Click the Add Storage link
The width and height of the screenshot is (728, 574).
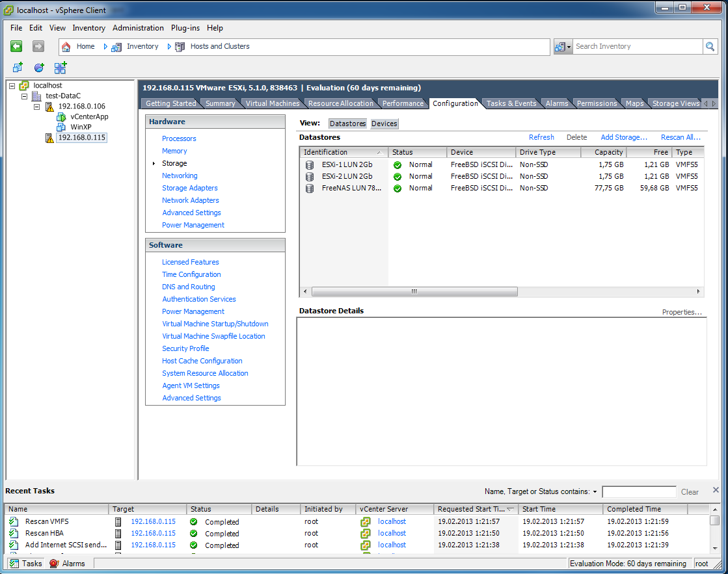623,137
